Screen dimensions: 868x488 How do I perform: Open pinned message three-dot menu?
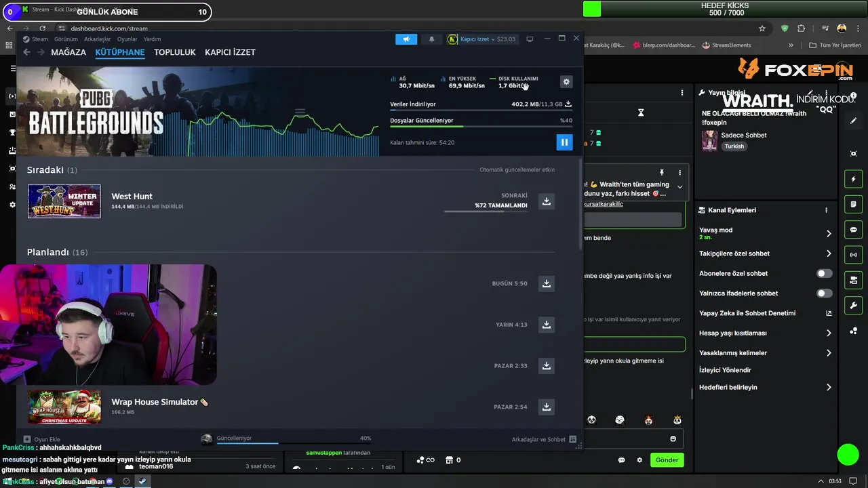tap(679, 172)
